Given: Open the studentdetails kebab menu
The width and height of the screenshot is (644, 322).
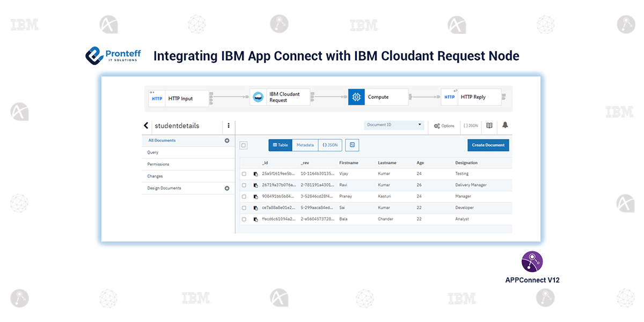Looking at the screenshot, I should pyautogui.click(x=229, y=126).
